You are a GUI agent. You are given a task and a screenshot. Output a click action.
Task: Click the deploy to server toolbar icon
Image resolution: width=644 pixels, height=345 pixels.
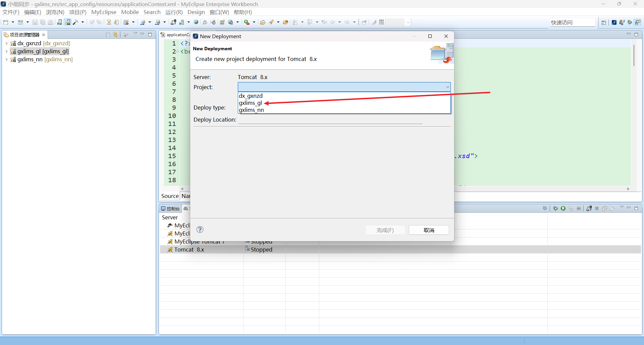[x=173, y=22]
